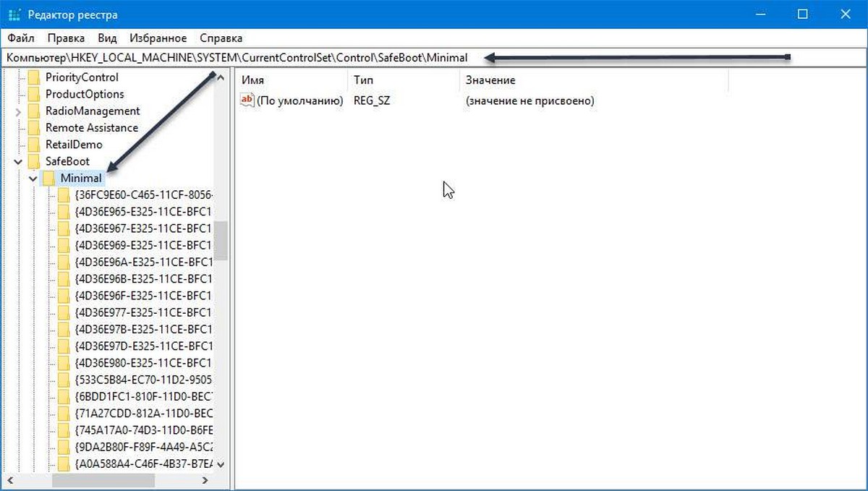Click the ProductOptions folder icon
This screenshot has width=868, height=491.
coord(33,94)
